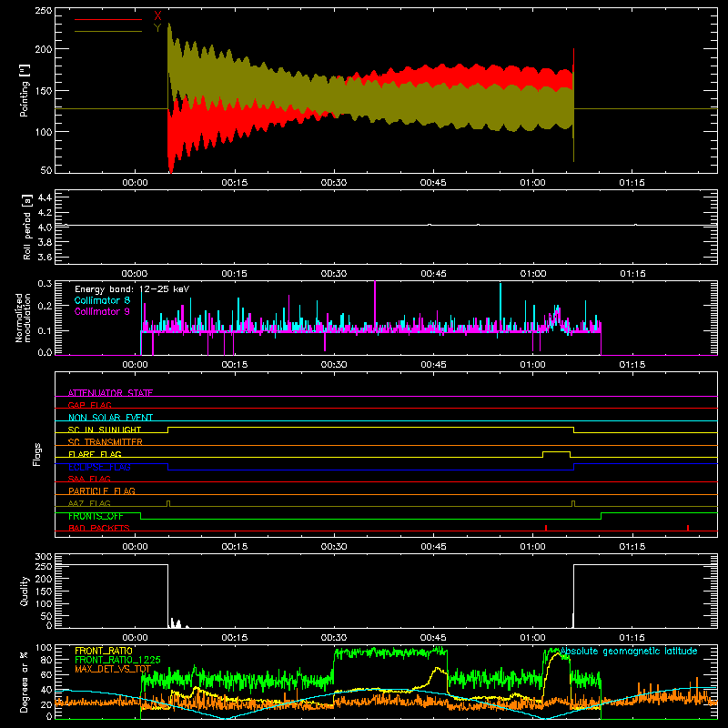This screenshot has width=728, height=728.
Task: Click the 250 value on Pointing axis
Action: (44, 11)
